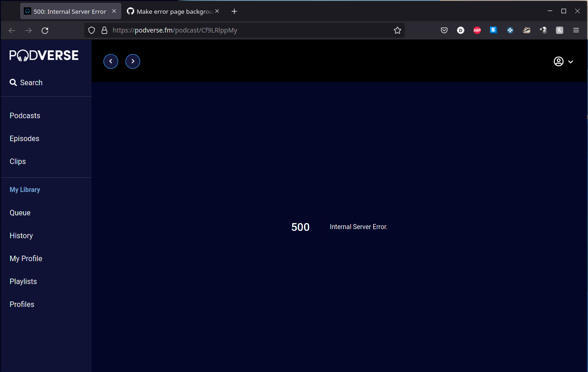
Task: Open the user account icon
Action: [559, 61]
